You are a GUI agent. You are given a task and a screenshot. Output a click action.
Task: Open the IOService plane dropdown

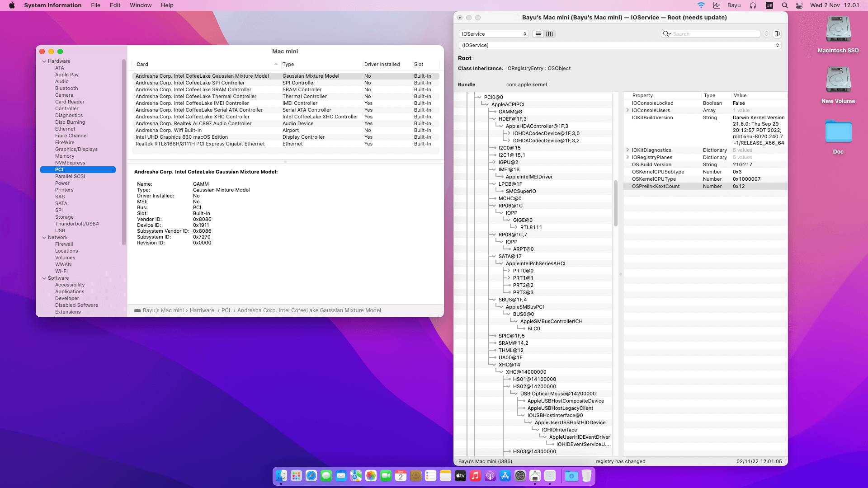coord(494,34)
